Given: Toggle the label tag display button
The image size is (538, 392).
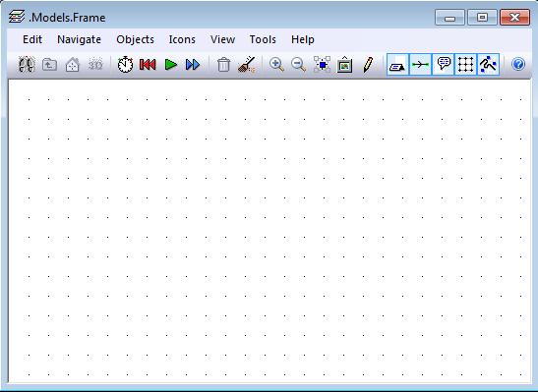Looking at the screenshot, I should pos(397,65).
